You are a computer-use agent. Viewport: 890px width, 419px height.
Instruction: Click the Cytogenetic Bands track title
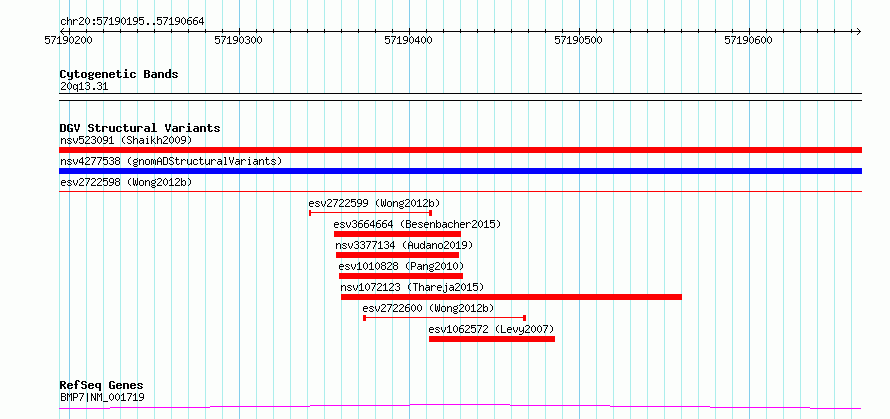point(119,74)
